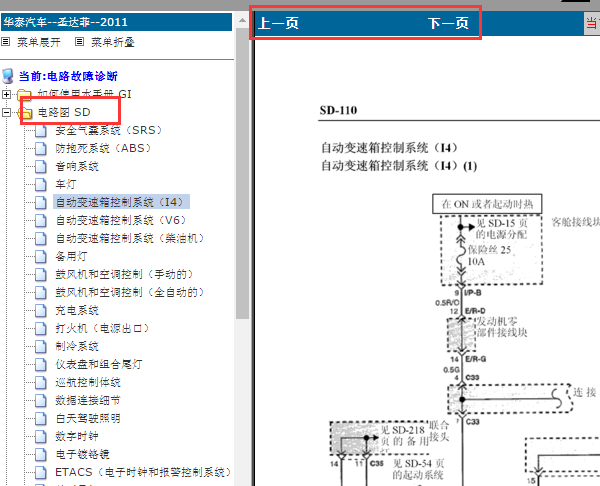Open 自动变速箱控制系统（柴油机） entry
The image size is (600, 486).
pos(130,238)
